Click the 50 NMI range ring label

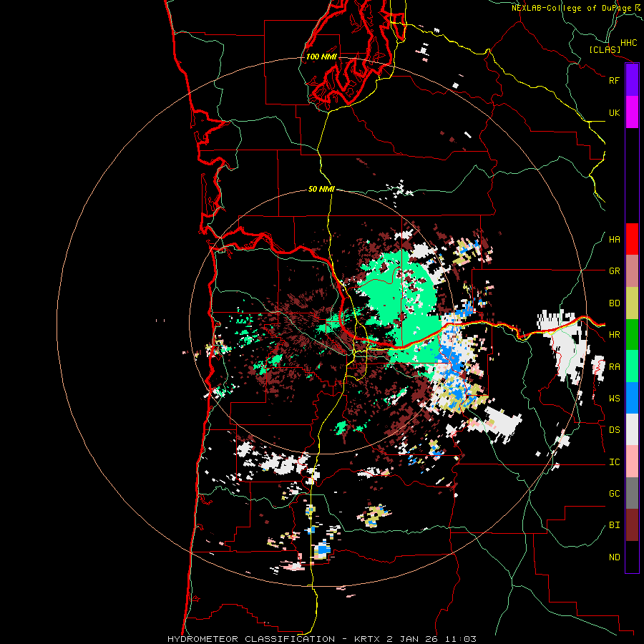coord(321,189)
